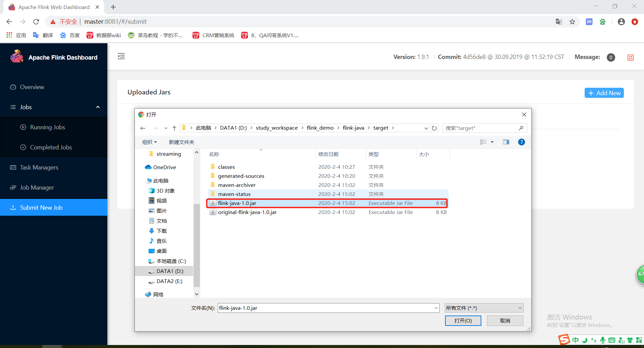This screenshot has height=348, width=644.
Task: Select the maven-status folder
Action: pos(328,194)
